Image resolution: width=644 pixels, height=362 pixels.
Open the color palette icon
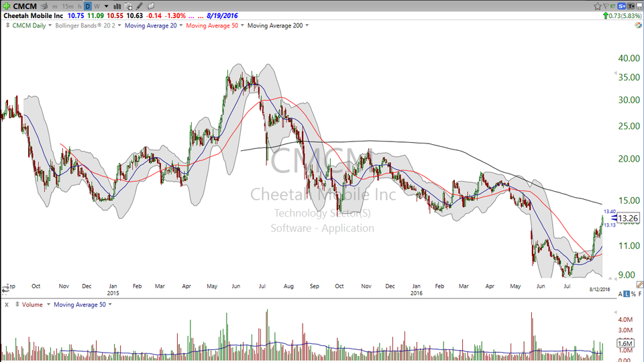[639, 25]
